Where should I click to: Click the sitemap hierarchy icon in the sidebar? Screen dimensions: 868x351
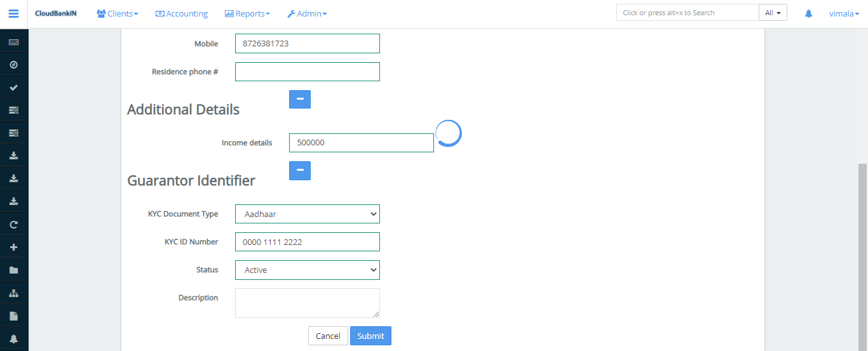pos(13,293)
